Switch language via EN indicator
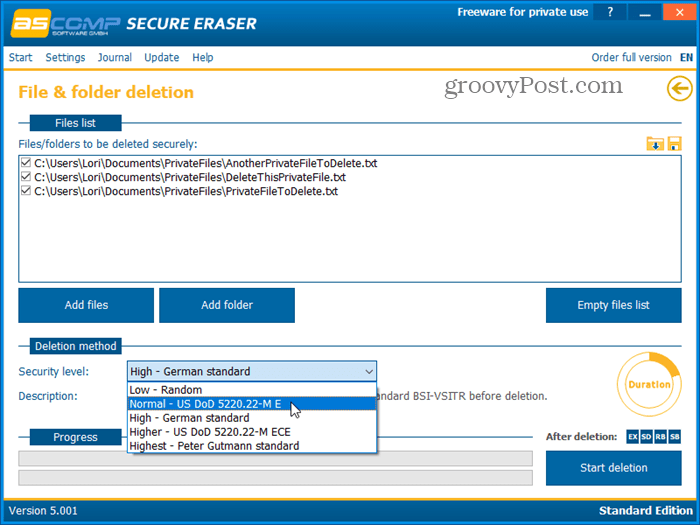 [686, 58]
